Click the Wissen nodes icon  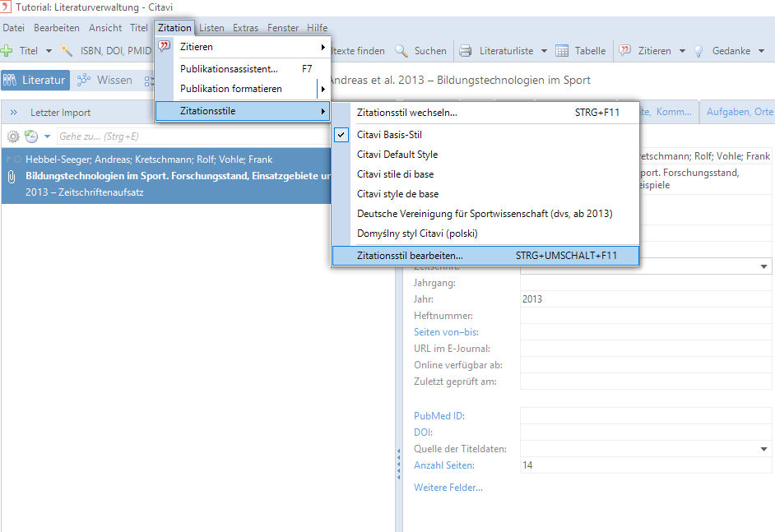[84, 80]
